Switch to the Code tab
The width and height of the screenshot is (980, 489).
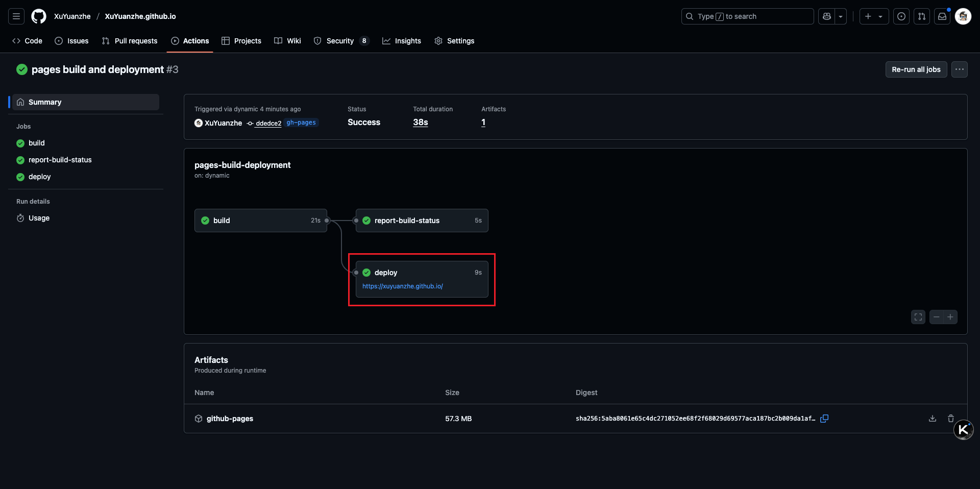(27, 41)
